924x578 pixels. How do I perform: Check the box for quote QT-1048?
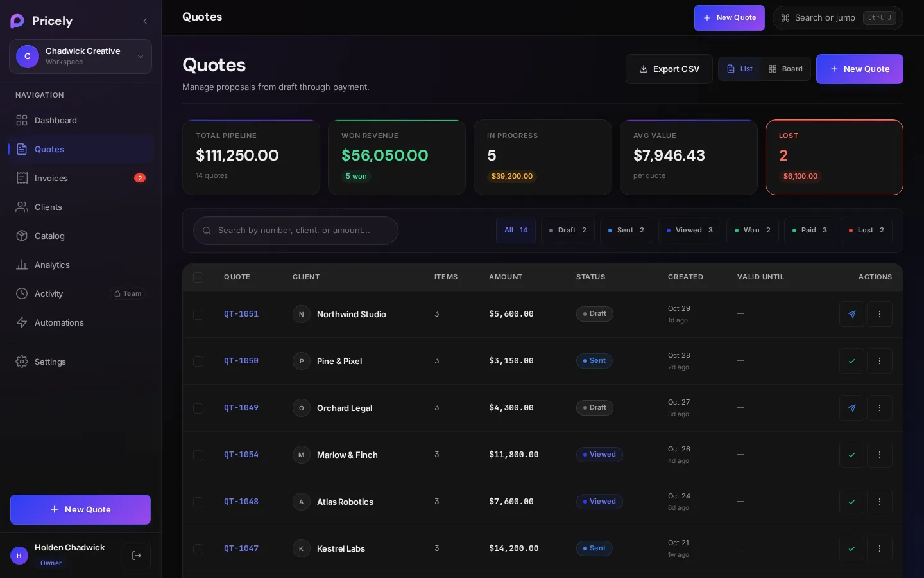pos(198,502)
